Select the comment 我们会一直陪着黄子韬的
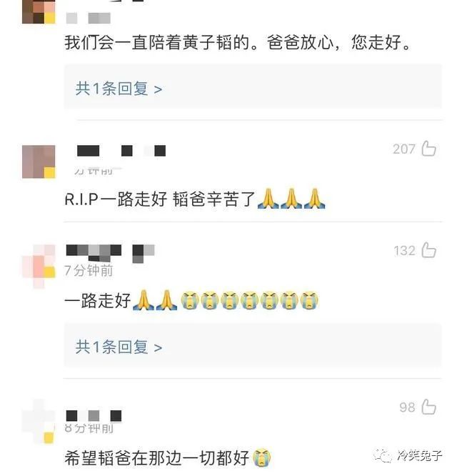457x476 pixels. pos(238,42)
